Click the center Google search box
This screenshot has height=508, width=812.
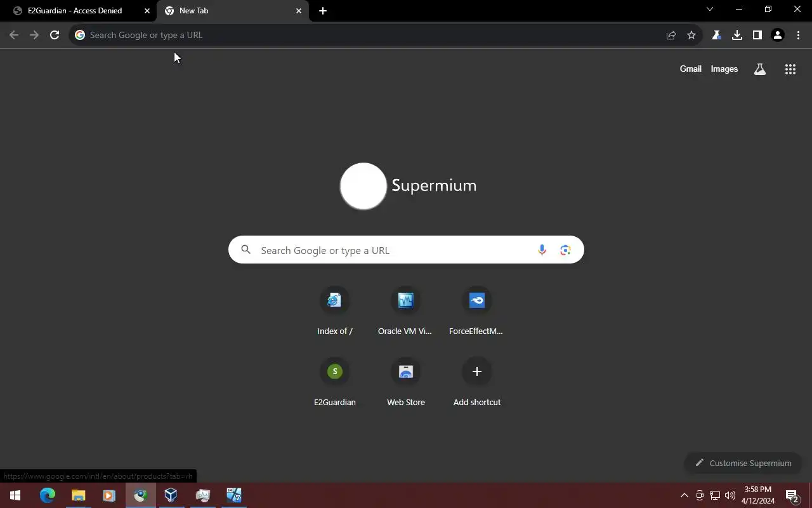406,250
